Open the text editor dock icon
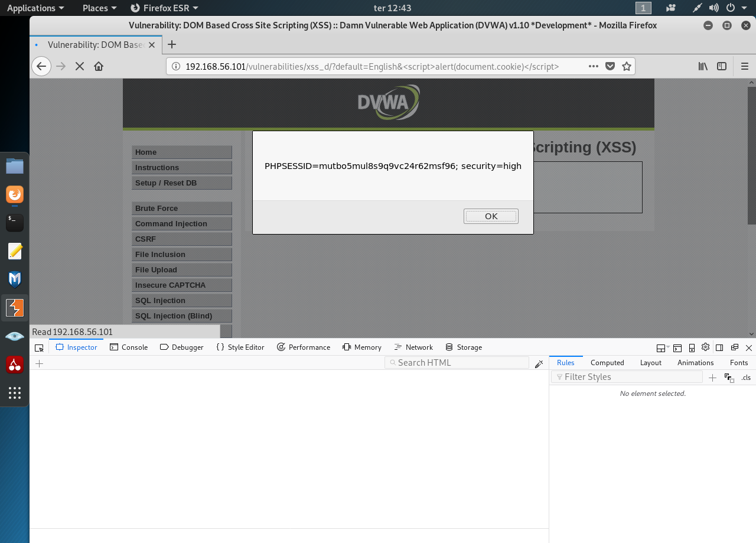The image size is (756, 543). pos(15,251)
